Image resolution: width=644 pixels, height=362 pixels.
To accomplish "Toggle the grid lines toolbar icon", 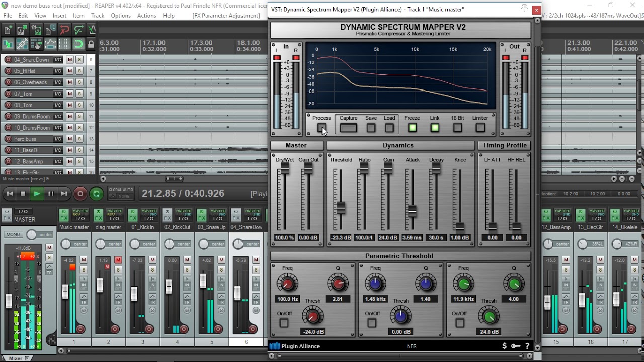I will (x=64, y=44).
